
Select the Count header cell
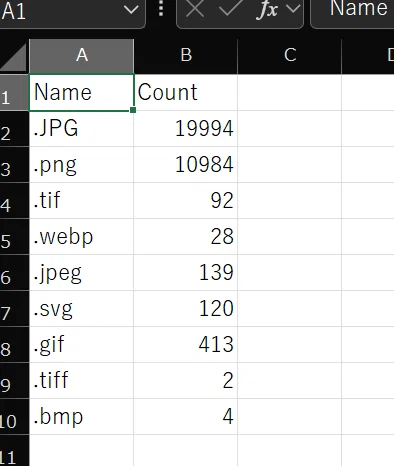coord(185,92)
